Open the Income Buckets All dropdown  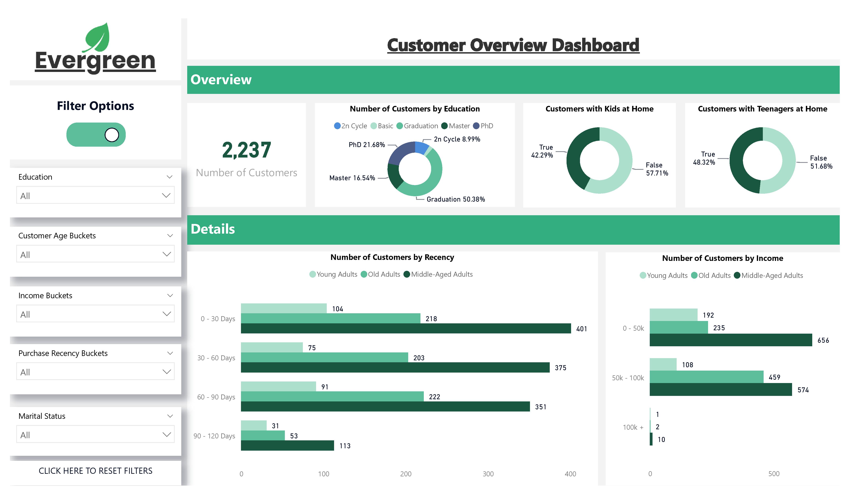pos(95,314)
